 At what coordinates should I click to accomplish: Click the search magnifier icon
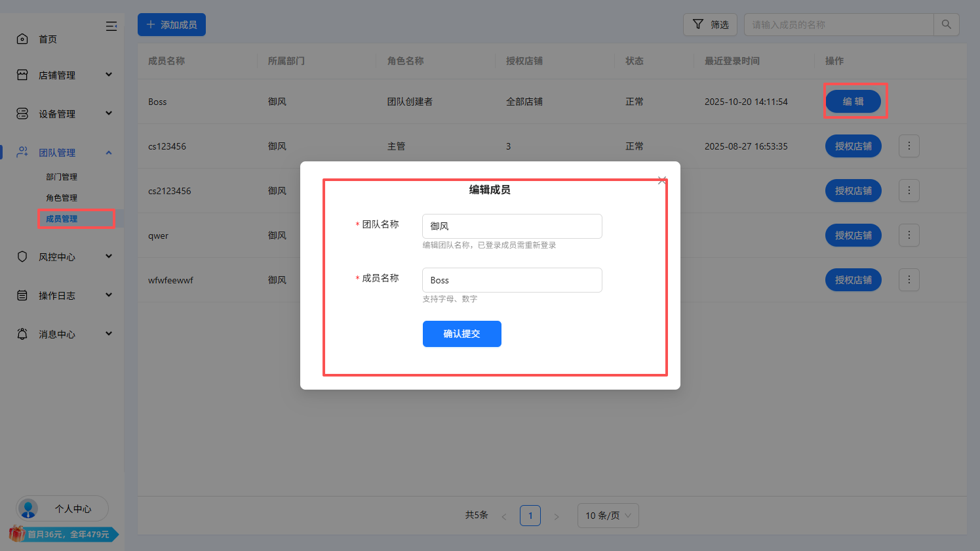point(946,24)
